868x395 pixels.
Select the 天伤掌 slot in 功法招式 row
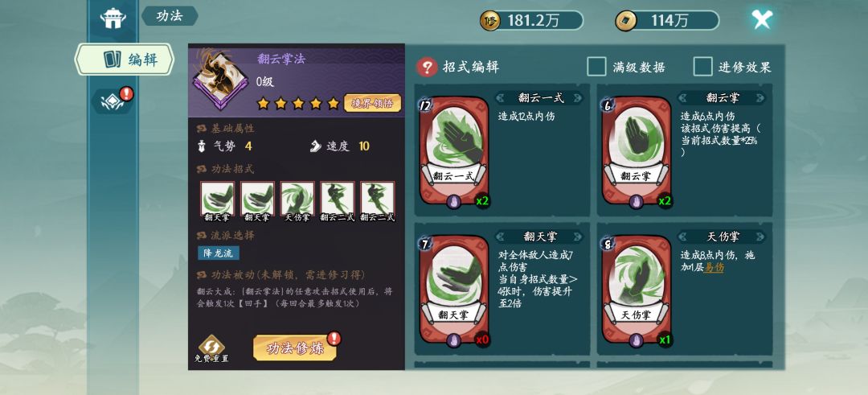pyautogui.click(x=297, y=202)
